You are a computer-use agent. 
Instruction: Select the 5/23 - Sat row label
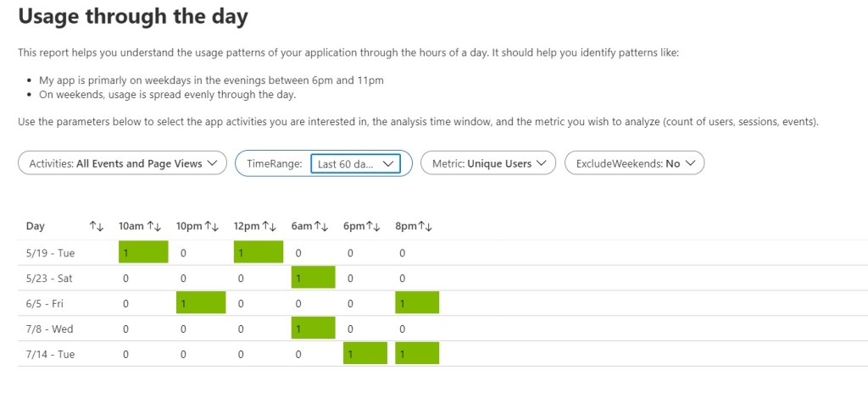point(50,278)
